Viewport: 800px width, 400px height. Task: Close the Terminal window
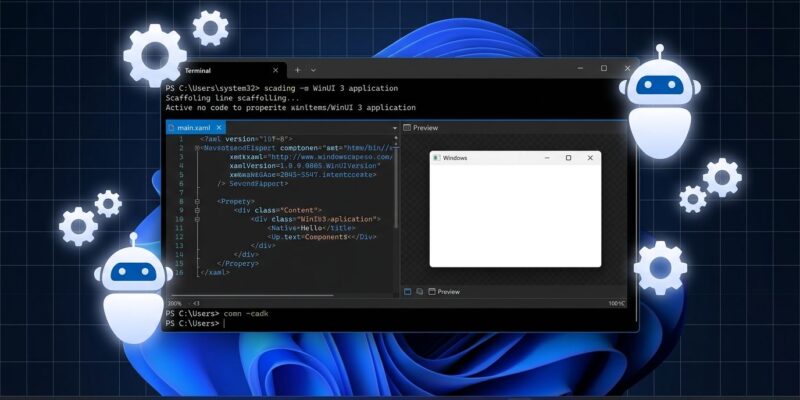pos(627,68)
